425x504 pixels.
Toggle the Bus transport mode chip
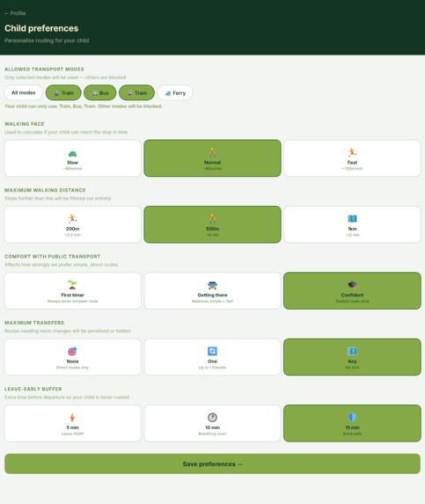tap(100, 92)
